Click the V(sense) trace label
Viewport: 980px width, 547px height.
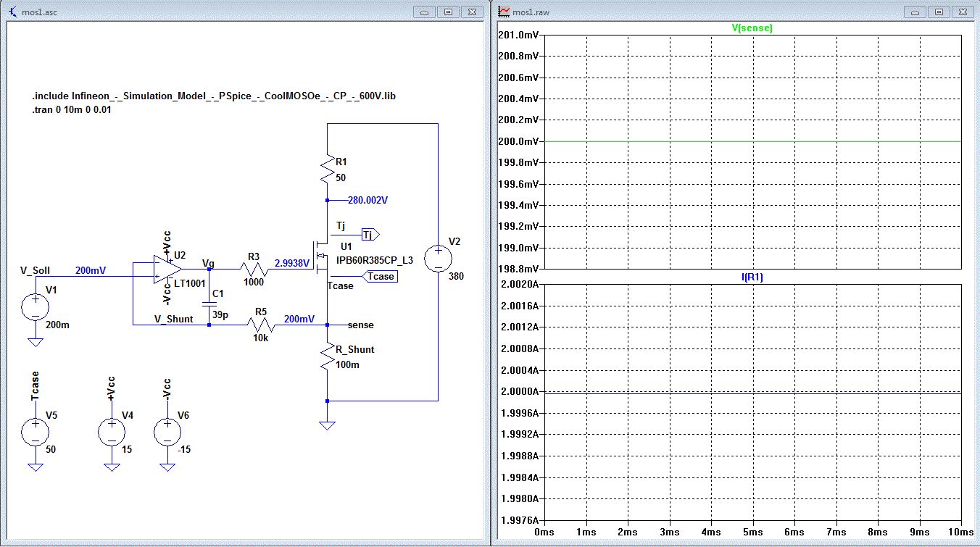pyautogui.click(x=753, y=28)
